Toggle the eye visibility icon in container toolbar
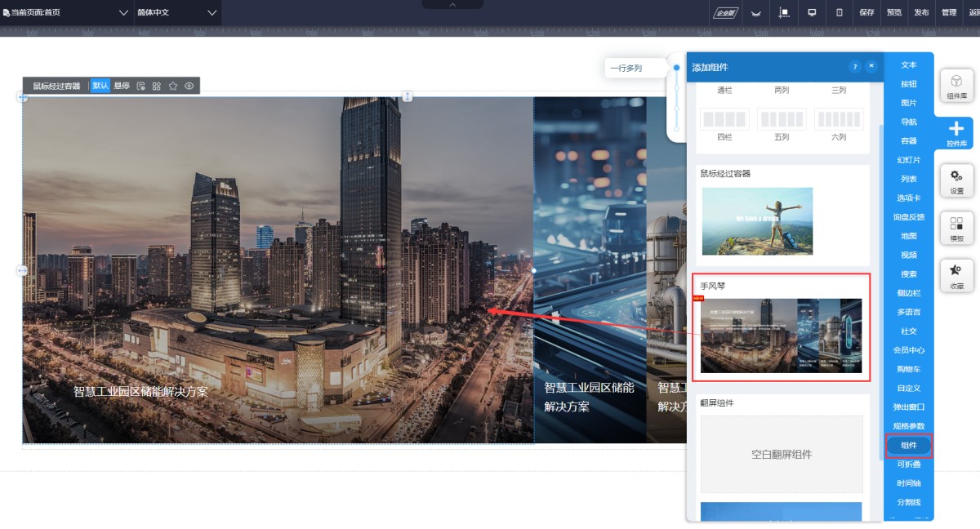The height and width of the screenshot is (529, 980). [189, 86]
